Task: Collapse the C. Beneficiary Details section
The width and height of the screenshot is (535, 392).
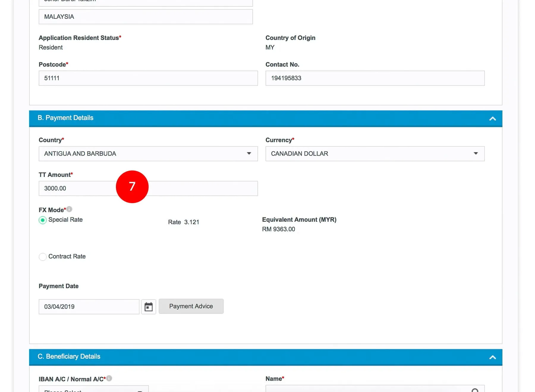Action: point(492,357)
